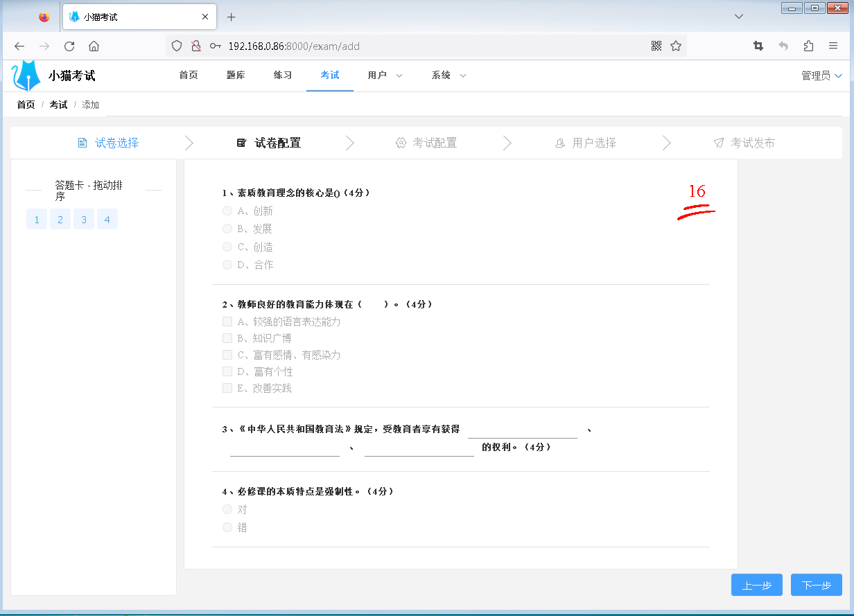Click the tracking protection shield icon
854x616 pixels.
coord(177,46)
